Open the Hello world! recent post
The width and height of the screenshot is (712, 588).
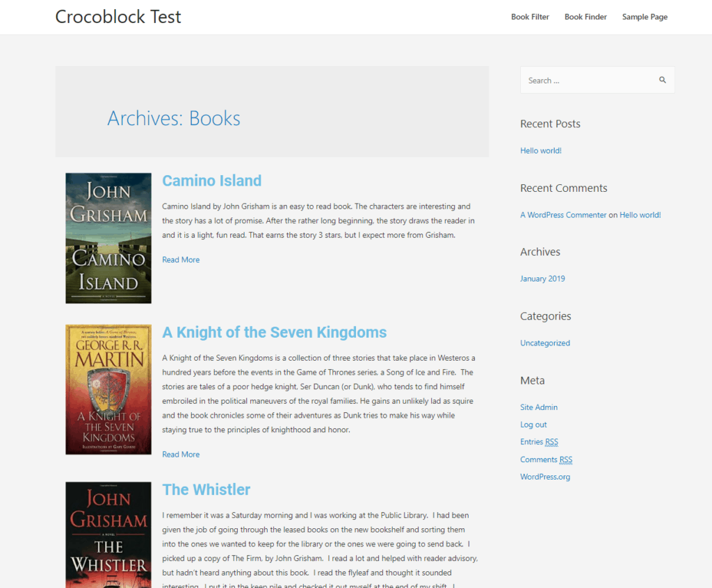point(541,150)
